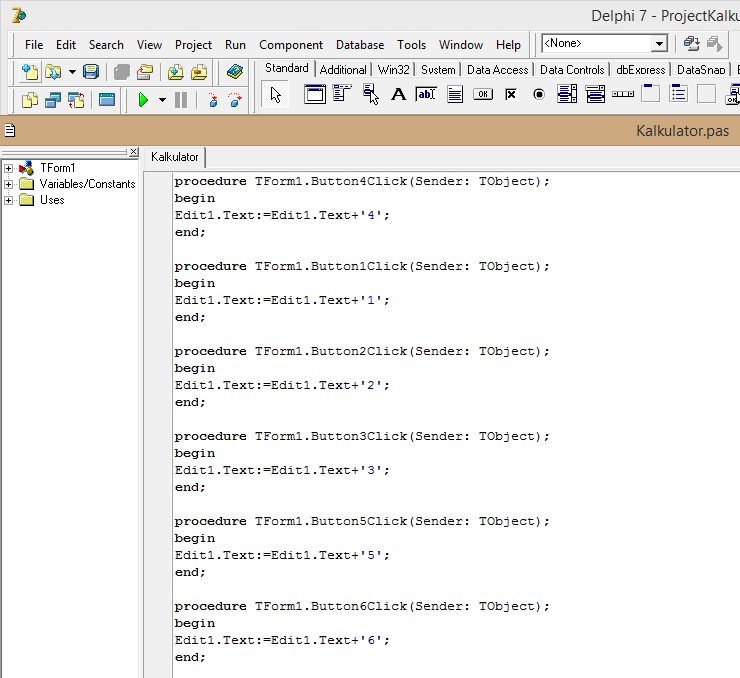Click the New Items toolbar icon

tap(30, 72)
